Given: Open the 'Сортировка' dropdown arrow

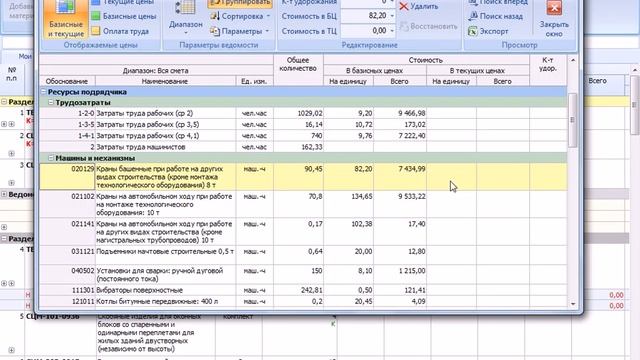Looking at the screenshot, I should [268, 16].
